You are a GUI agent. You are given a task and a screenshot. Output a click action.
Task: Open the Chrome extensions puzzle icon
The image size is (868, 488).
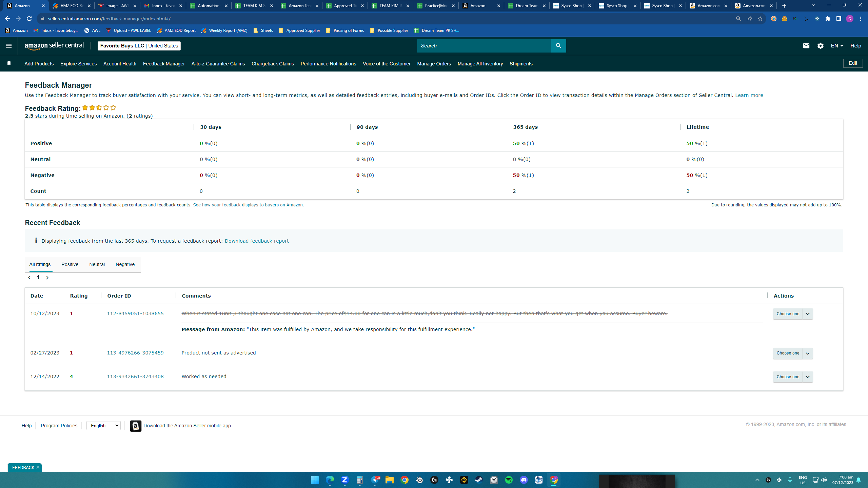tap(828, 19)
